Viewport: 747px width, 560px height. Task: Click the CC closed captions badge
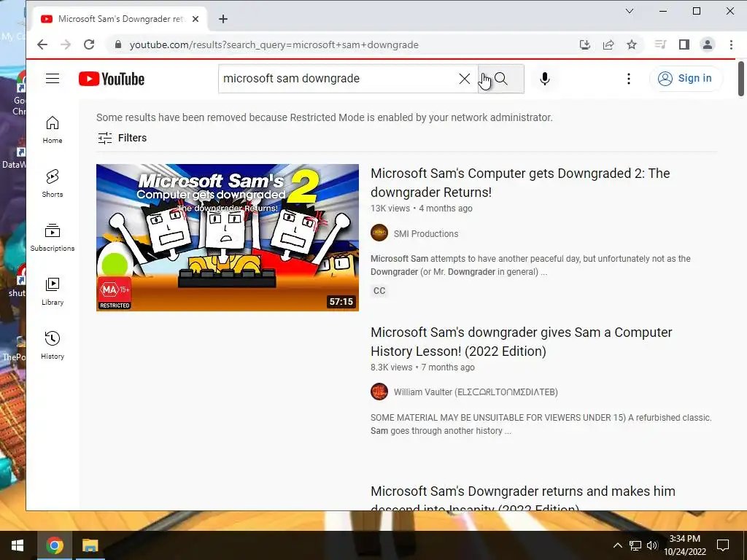[x=379, y=290]
